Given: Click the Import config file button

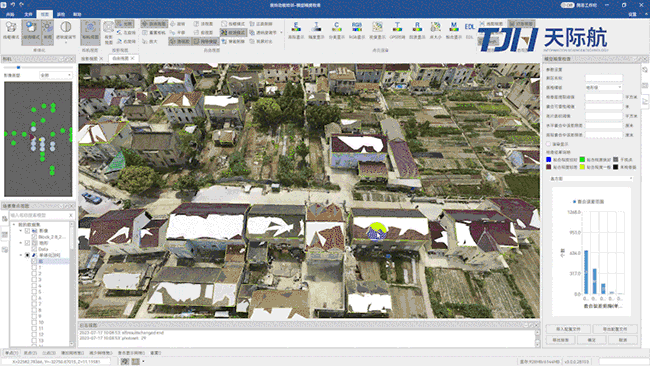Looking at the screenshot, I should coord(568,329).
